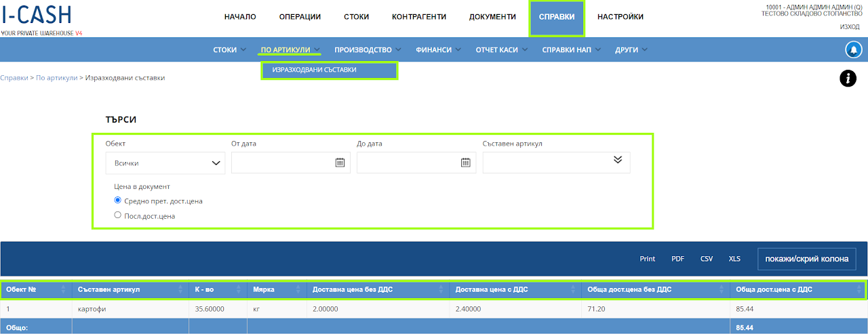This screenshot has width=868, height=334.
Task: Open the До дата calendar picker
Action: coord(465,163)
